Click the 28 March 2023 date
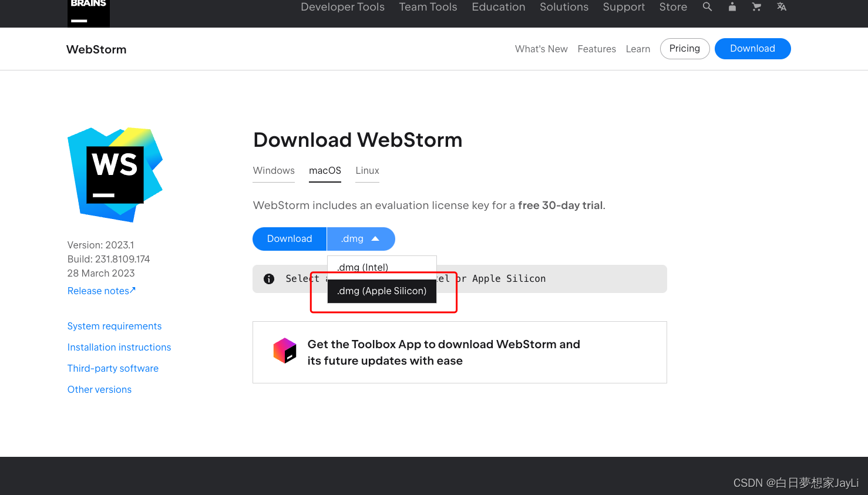This screenshot has width=868, height=495. click(101, 273)
